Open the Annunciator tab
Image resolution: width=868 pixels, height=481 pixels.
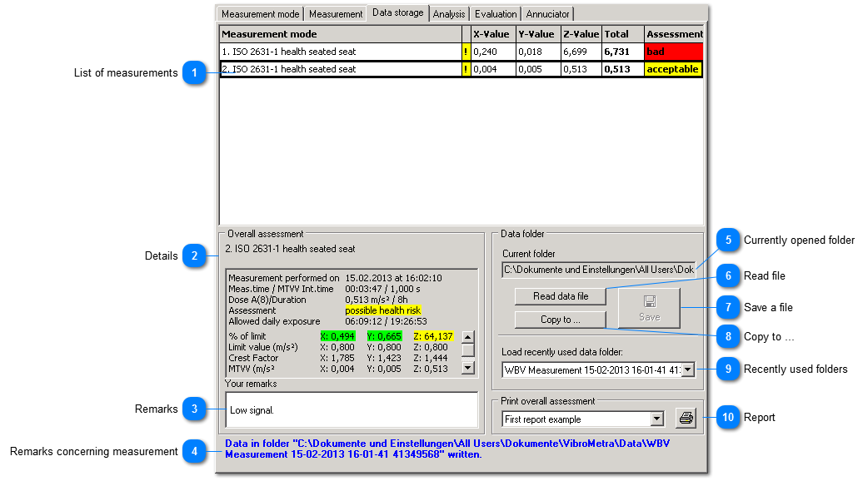pyautogui.click(x=548, y=14)
